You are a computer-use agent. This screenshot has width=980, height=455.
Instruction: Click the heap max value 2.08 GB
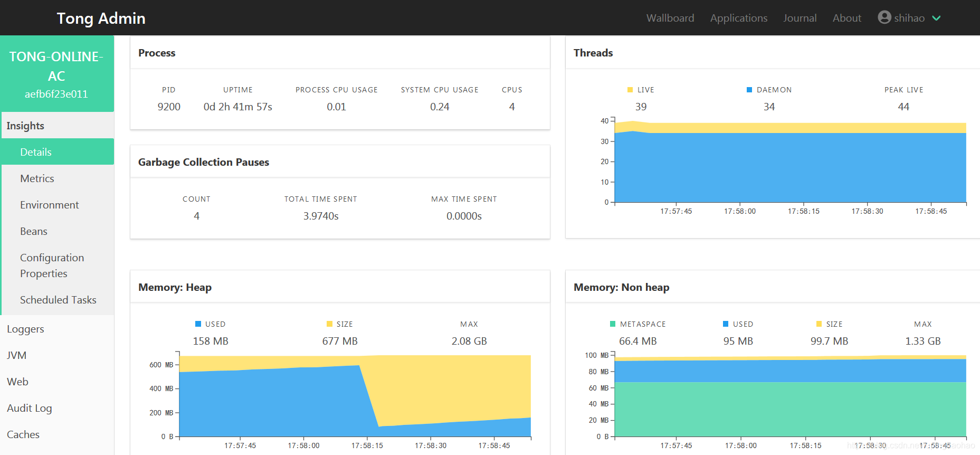coord(469,341)
